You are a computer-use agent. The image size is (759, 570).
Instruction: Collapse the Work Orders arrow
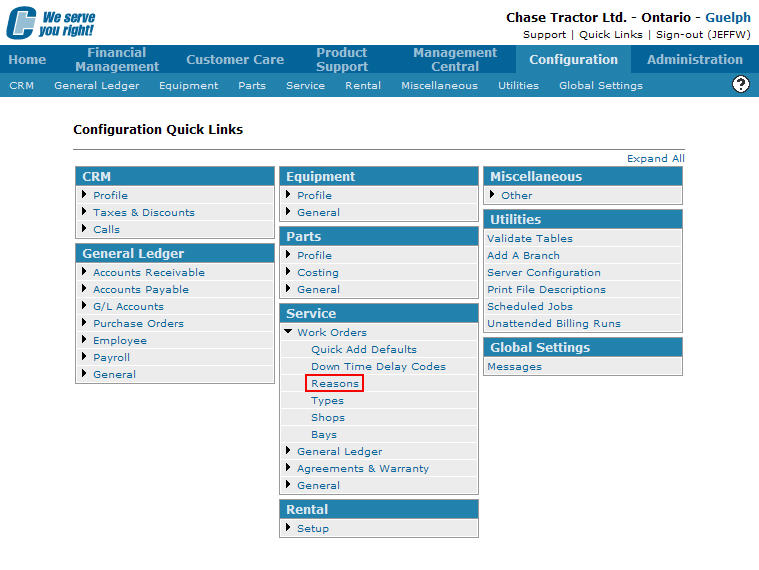[288, 331]
